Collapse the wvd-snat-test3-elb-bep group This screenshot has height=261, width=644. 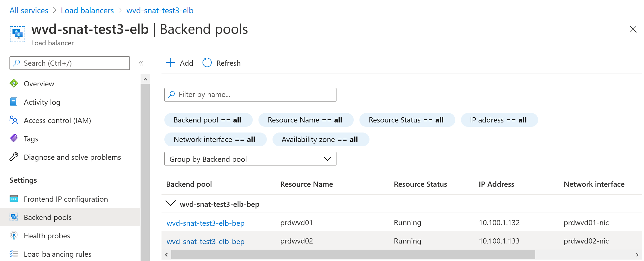click(171, 203)
